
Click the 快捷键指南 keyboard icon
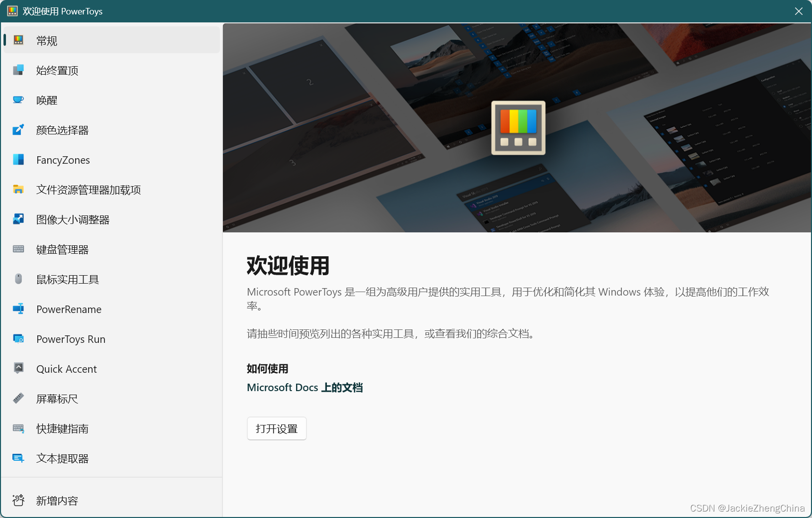[x=18, y=428]
